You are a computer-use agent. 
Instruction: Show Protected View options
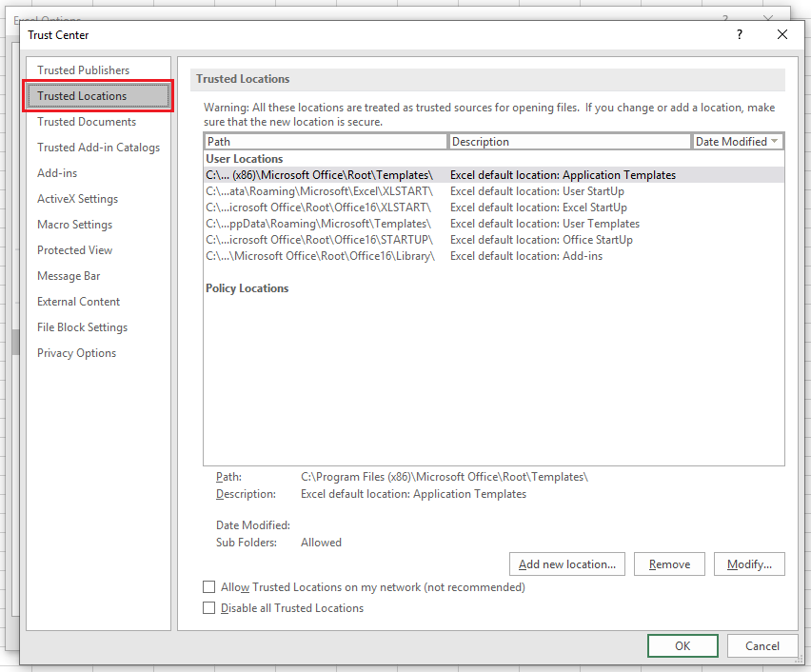[74, 250]
